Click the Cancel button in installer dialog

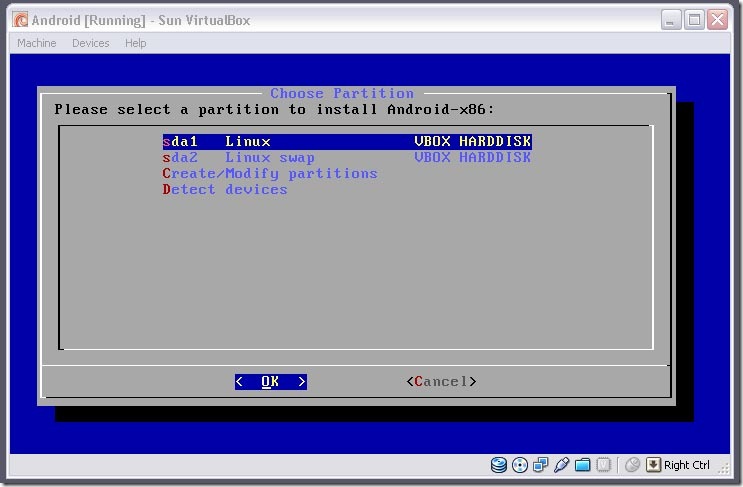pyautogui.click(x=441, y=382)
